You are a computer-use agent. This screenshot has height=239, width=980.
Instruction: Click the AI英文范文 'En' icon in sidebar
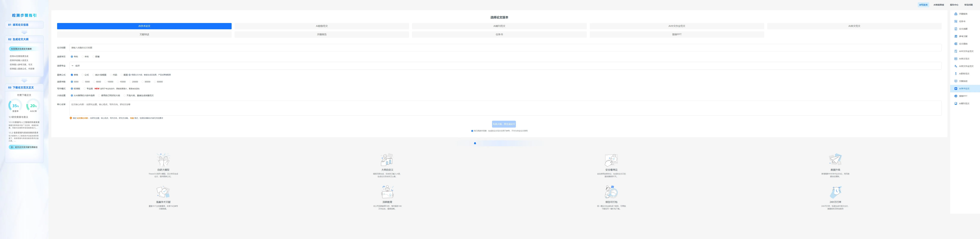click(x=956, y=59)
